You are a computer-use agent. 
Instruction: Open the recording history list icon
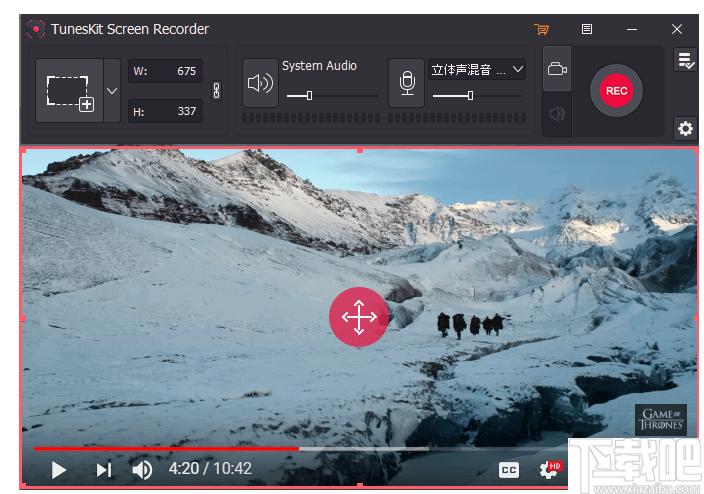pyautogui.click(x=685, y=60)
